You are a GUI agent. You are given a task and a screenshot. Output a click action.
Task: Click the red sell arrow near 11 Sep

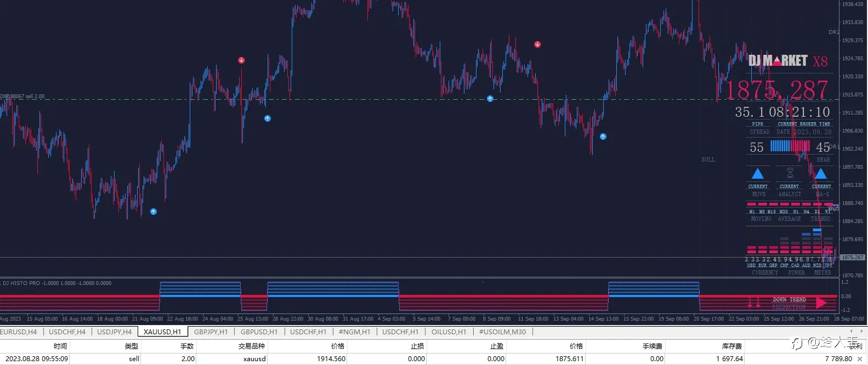[537, 44]
